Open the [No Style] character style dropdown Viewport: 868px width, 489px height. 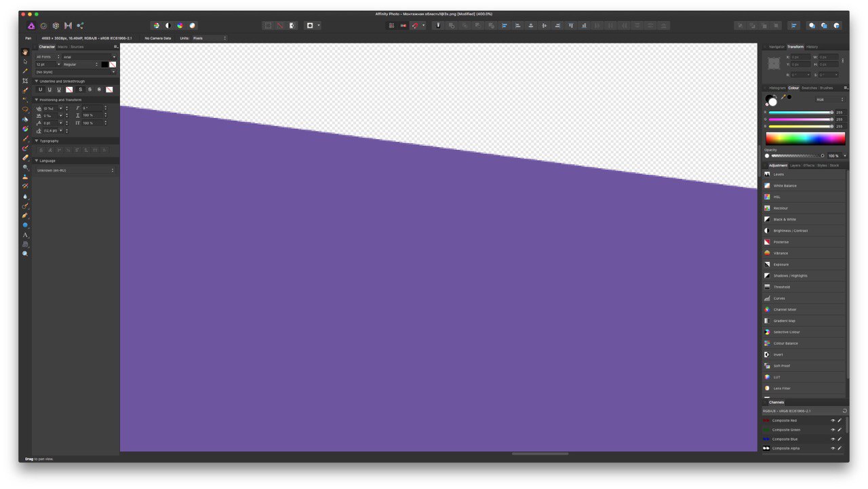(x=75, y=72)
